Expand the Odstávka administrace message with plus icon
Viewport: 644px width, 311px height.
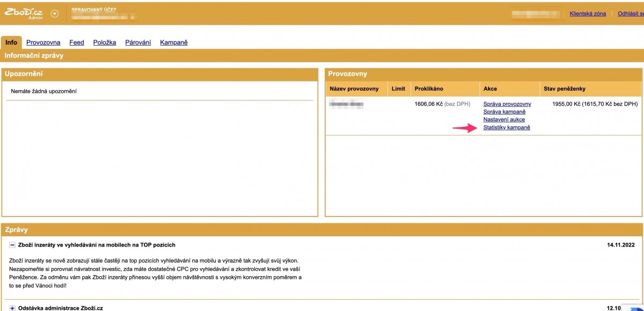point(12,308)
